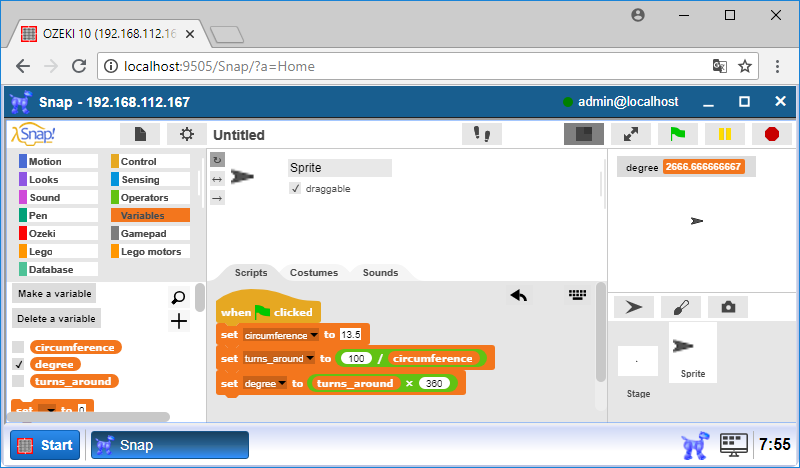Edit the 100 value in division block

pos(356,358)
